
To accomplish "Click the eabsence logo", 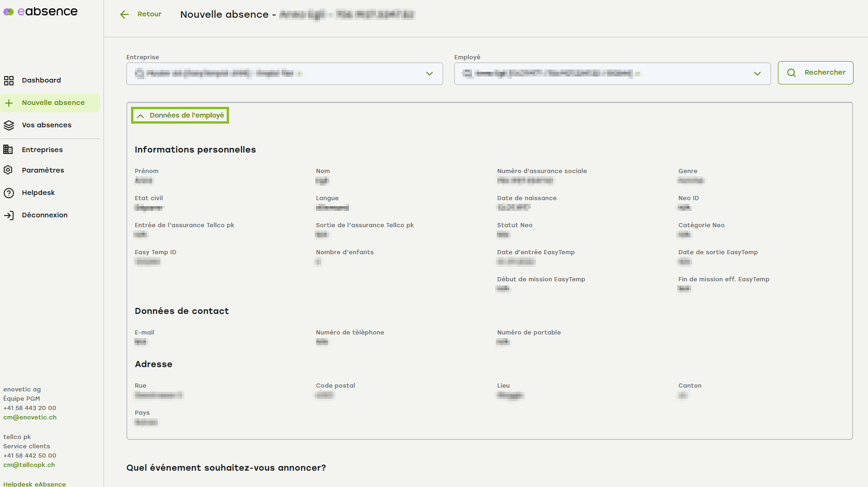I will (41, 12).
